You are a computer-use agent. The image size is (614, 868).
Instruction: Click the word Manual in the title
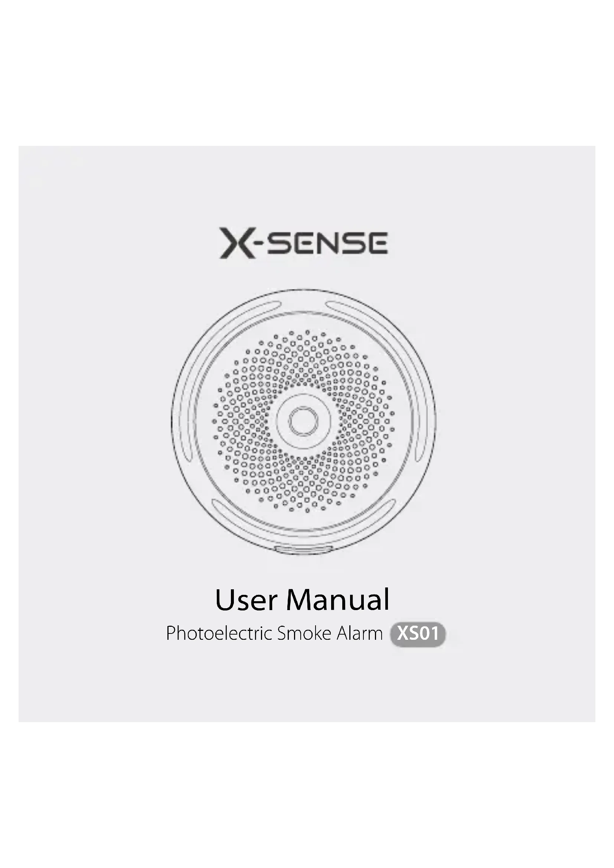tap(337, 600)
